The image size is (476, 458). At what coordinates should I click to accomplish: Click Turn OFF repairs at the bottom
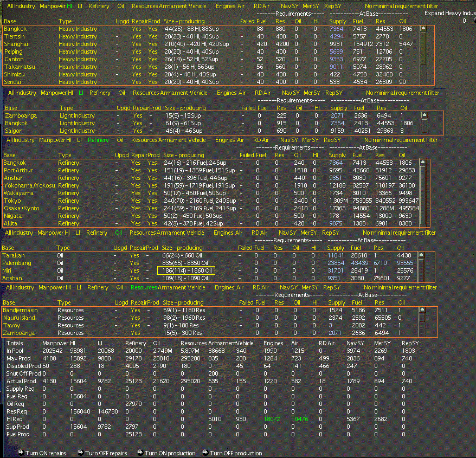tap(106, 453)
